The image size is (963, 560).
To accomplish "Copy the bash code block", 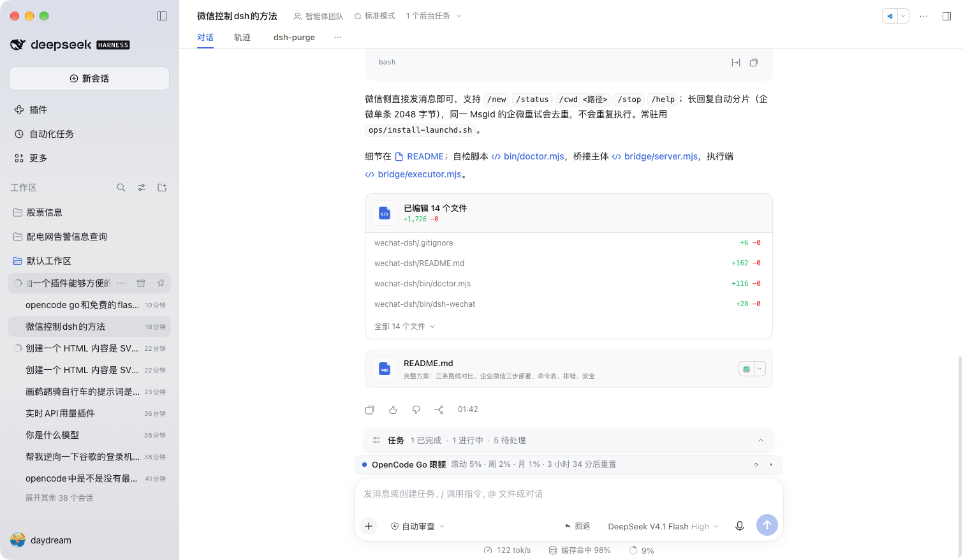I will 754,63.
